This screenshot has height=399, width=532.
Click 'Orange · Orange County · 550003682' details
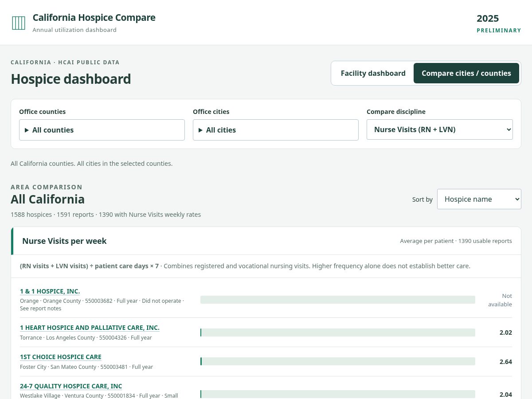click(102, 305)
